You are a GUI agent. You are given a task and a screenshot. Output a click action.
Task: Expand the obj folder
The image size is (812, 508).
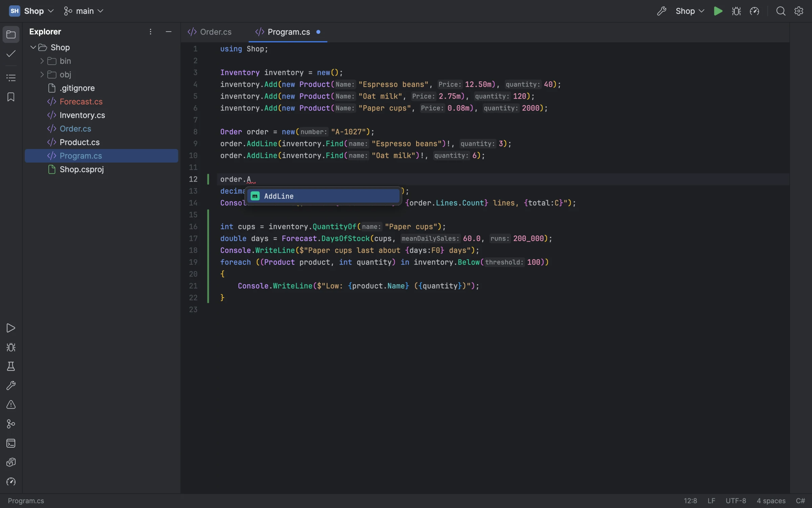[42, 75]
